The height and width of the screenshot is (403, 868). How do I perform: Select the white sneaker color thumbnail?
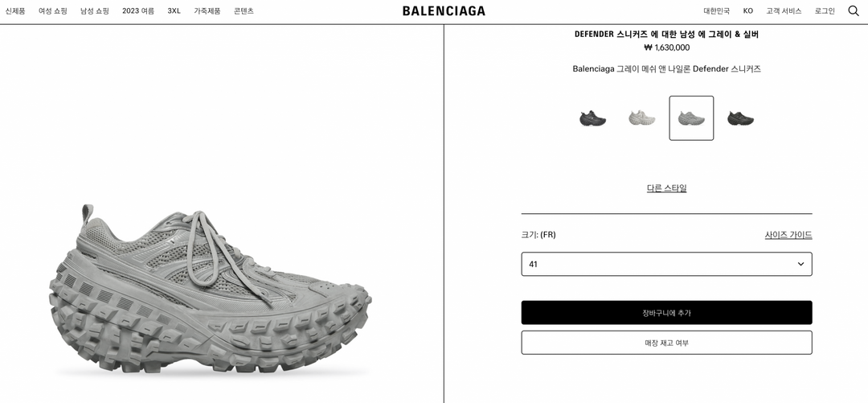642,118
